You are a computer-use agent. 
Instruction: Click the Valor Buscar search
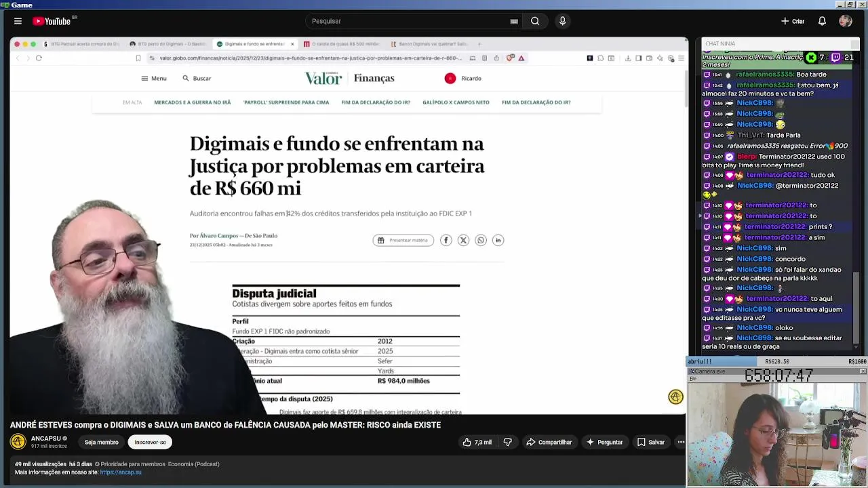pyautogui.click(x=197, y=79)
